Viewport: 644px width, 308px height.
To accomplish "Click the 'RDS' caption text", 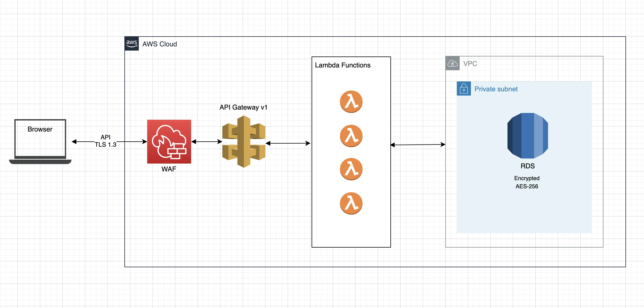I will (528, 166).
